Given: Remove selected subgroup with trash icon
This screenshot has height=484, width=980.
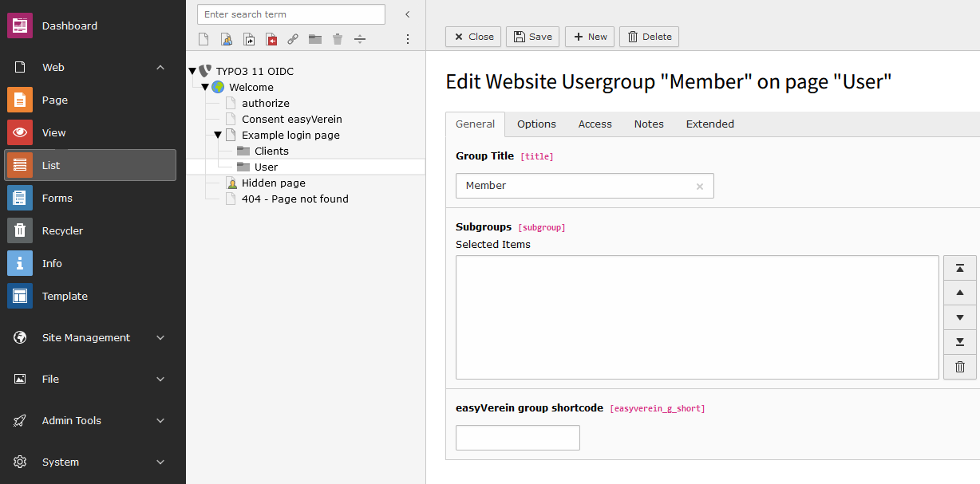Looking at the screenshot, I should click(960, 367).
